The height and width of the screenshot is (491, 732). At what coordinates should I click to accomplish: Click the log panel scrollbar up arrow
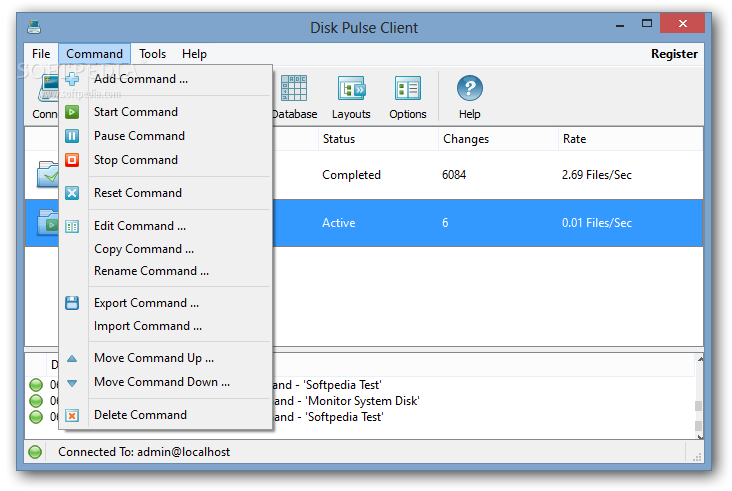click(x=700, y=359)
